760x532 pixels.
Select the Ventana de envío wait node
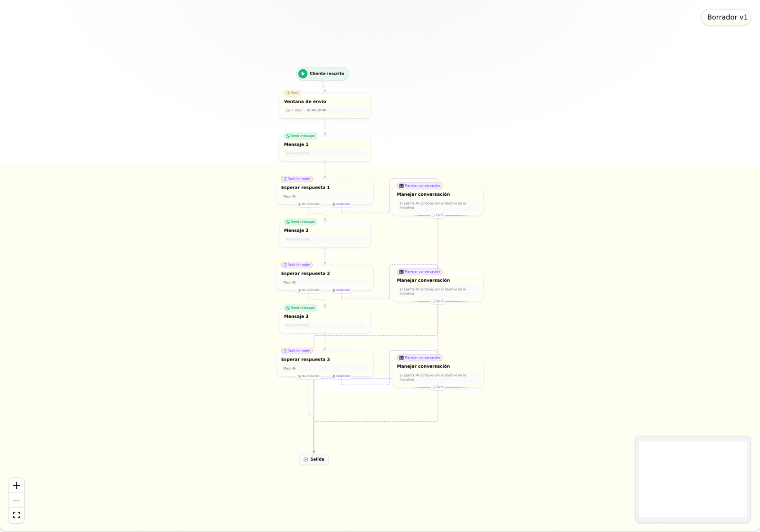click(x=325, y=105)
